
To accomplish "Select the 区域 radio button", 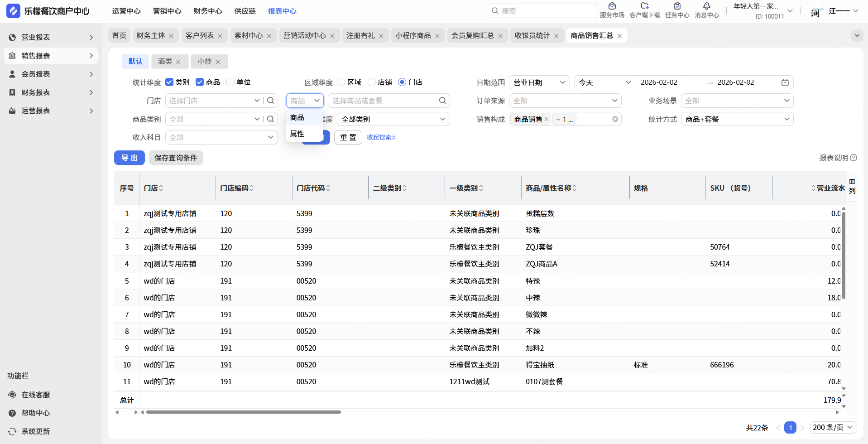I will [x=341, y=82].
